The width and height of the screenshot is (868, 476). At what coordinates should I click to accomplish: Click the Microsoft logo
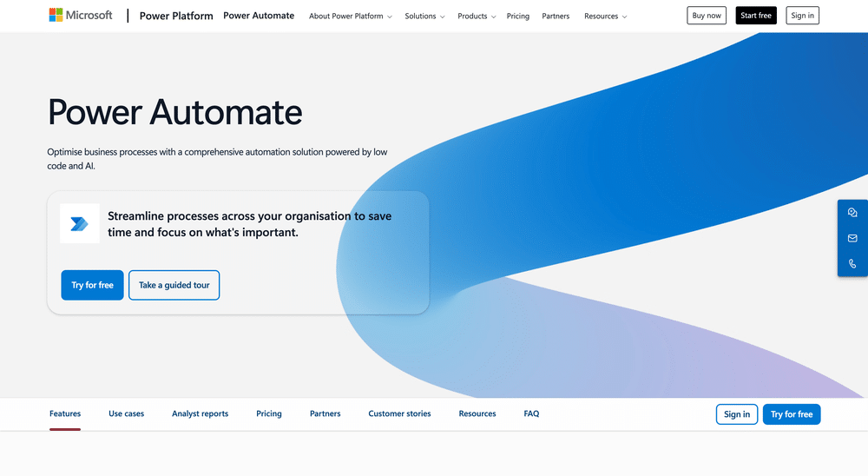(x=81, y=16)
